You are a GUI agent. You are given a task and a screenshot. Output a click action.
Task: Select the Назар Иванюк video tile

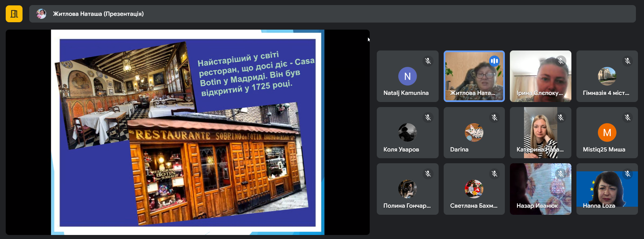[x=540, y=189]
